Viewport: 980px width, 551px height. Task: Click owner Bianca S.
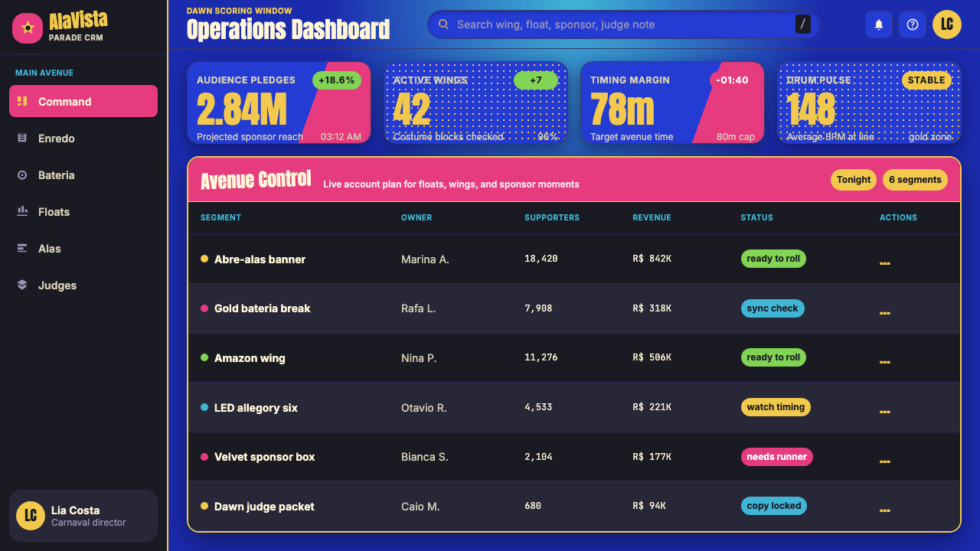(x=424, y=457)
